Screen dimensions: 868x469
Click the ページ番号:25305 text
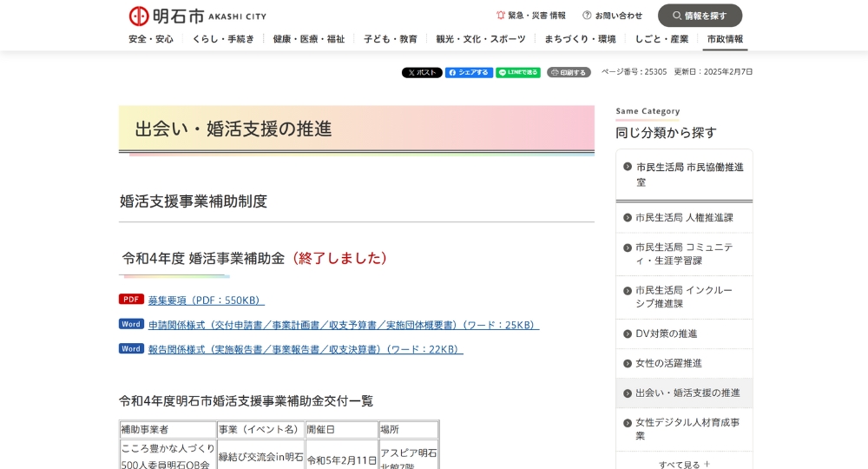click(634, 72)
